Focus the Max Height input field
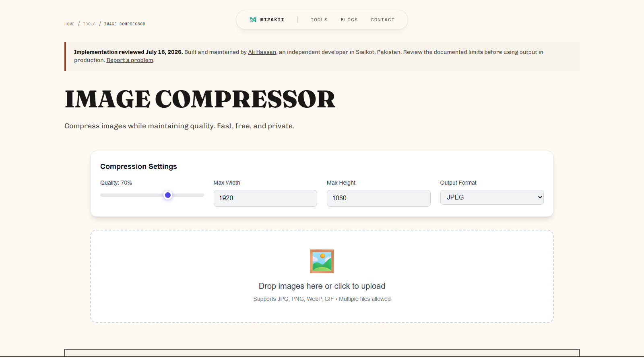Image resolution: width=644 pixels, height=358 pixels. [379, 198]
